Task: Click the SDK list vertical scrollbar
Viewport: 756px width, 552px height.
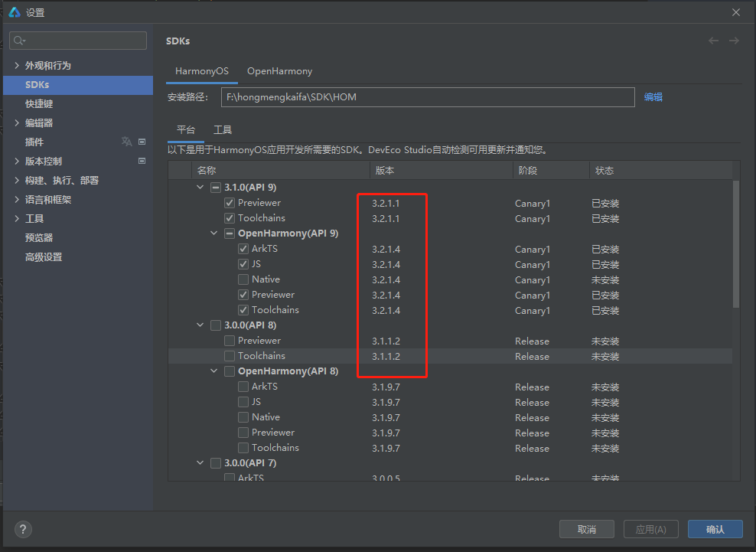Action: [x=736, y=243]
